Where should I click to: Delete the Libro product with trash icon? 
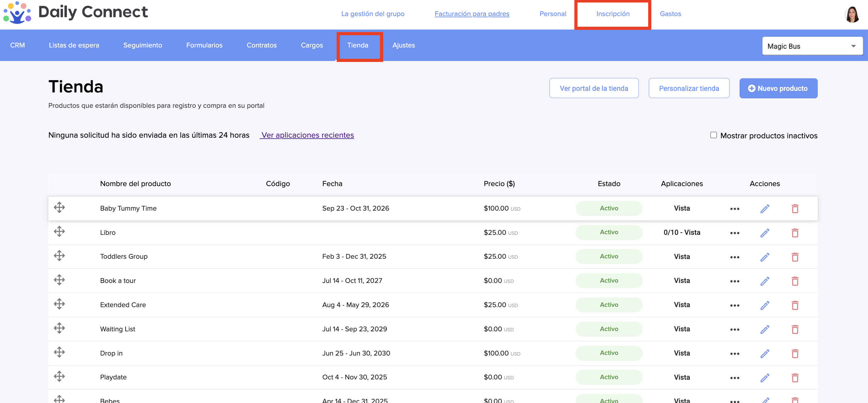click(795, 233)
